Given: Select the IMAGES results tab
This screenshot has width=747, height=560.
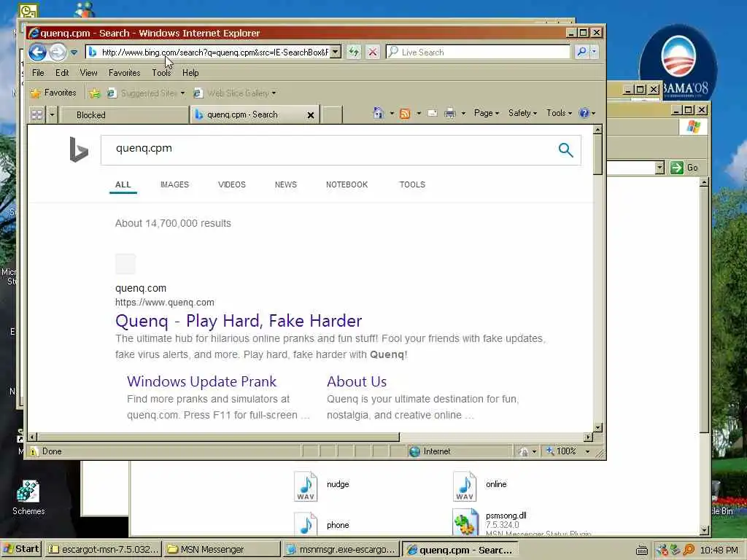Looking at the screenshot, I should click(x=174, y=184).
